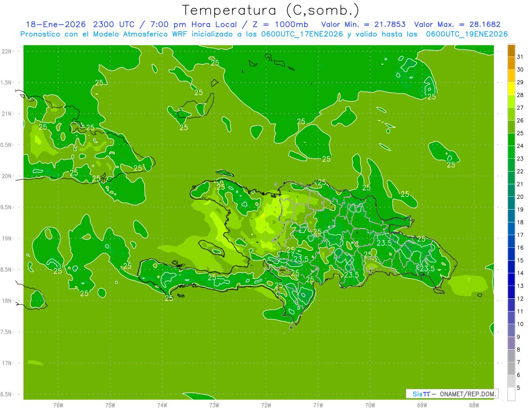Click the "73W" longitude axis label
This screenshot has height=411, width=532.
[x=214, y=405]
